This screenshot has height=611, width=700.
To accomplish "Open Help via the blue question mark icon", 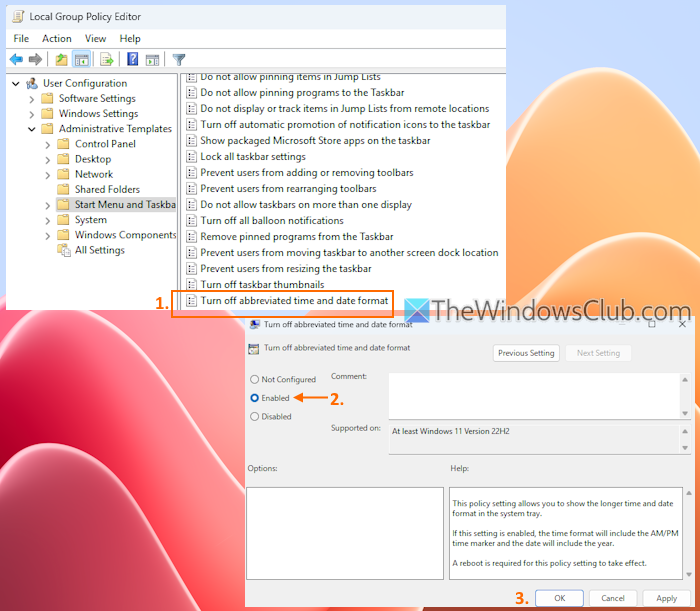I will pos(132,60).
